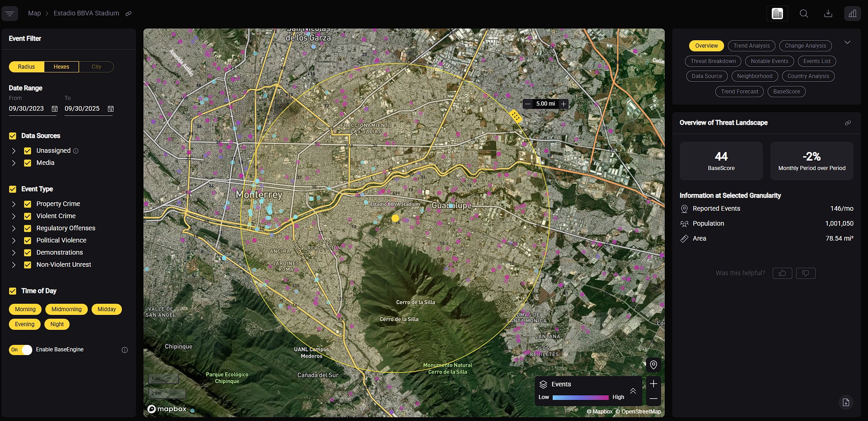Collapse the Events legend chevrons
The width and height of the screenshot is (868, 421).
point(633,391)
